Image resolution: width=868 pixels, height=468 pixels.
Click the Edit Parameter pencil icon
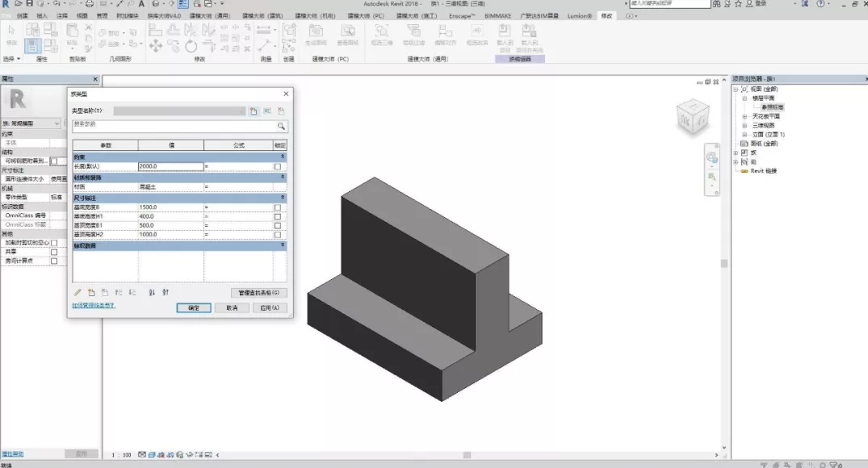tap(78, 292)
